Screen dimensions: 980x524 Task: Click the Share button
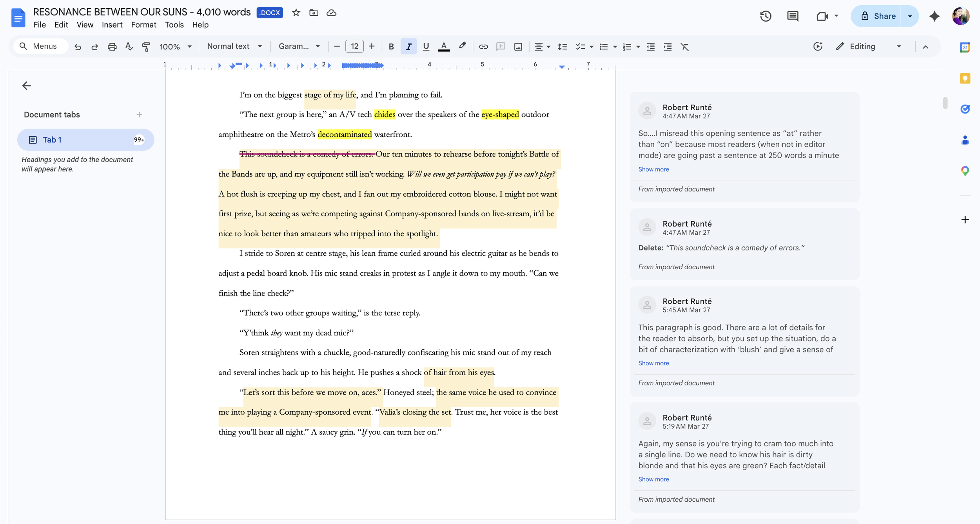point(876,16)
